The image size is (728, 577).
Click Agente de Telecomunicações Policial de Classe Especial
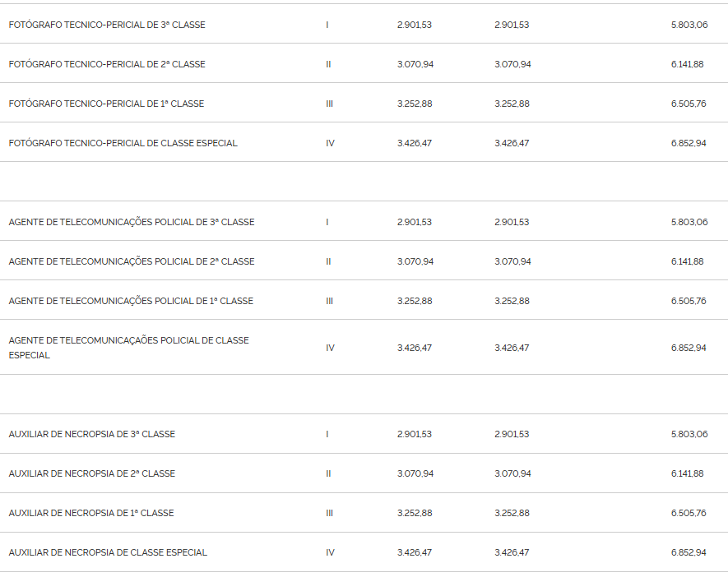coord(128,348)
